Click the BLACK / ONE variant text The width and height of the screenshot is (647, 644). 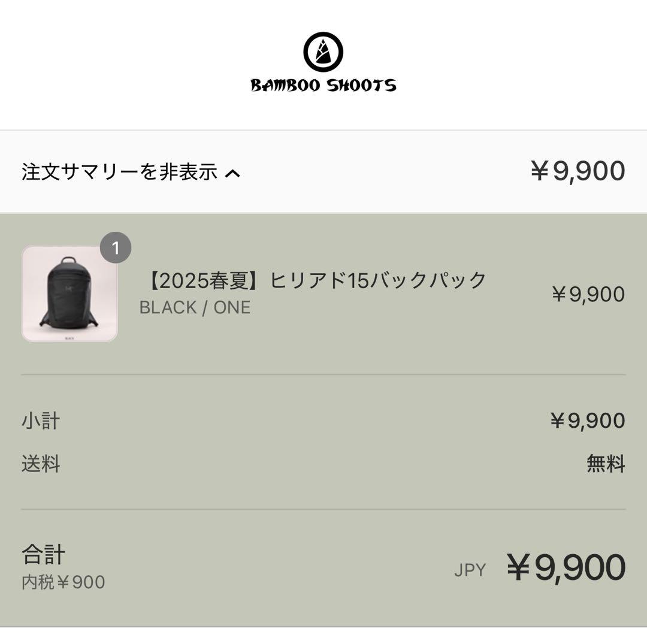click(x=194, y=307)
